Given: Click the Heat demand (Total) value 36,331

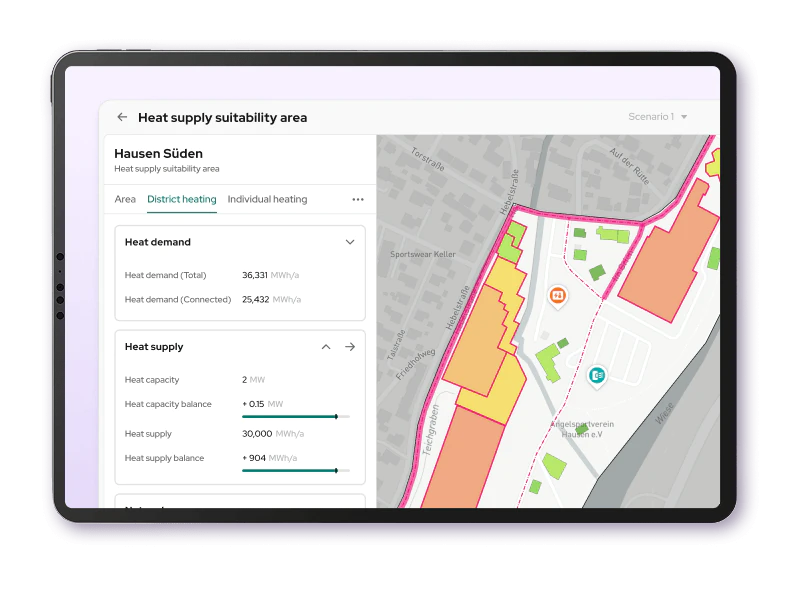Looking at the screenshot, I should tap(255, 275).
